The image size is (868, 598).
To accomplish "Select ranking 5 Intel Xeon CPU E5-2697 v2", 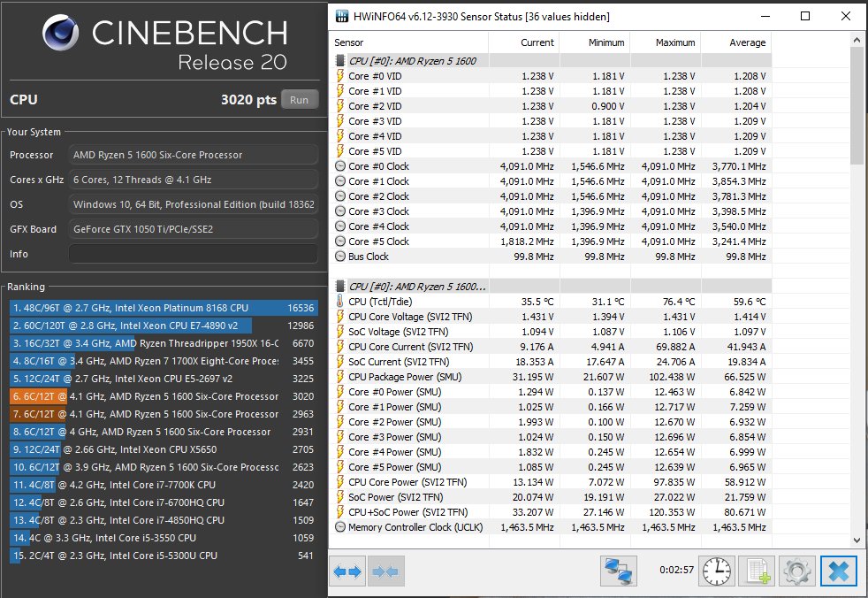I will [164, 379].
